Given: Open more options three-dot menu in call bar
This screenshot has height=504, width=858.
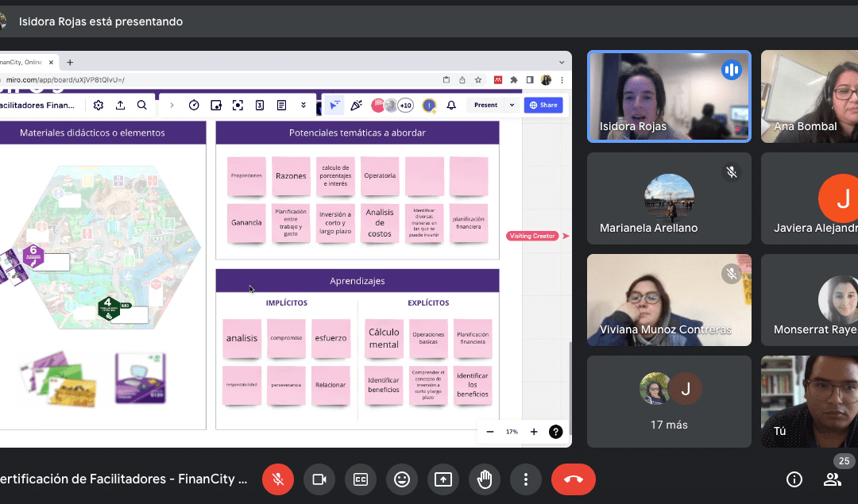Looking at the screenshot, I should click(526, 479).
